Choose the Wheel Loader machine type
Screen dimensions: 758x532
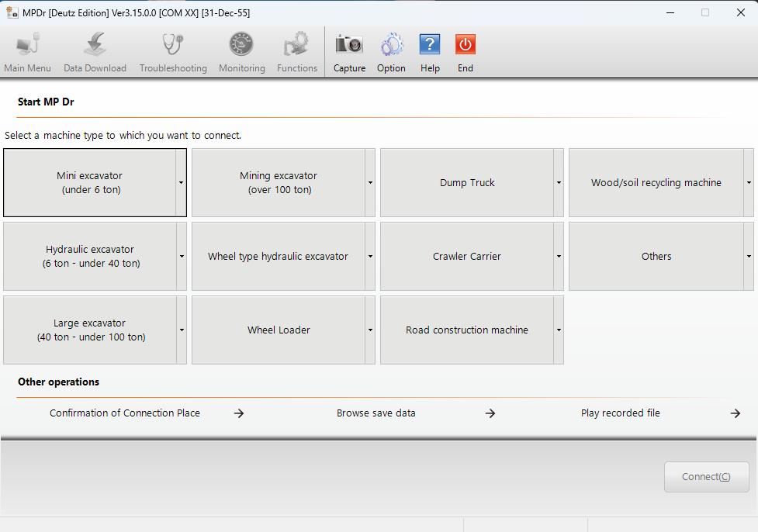coord(279,330)
